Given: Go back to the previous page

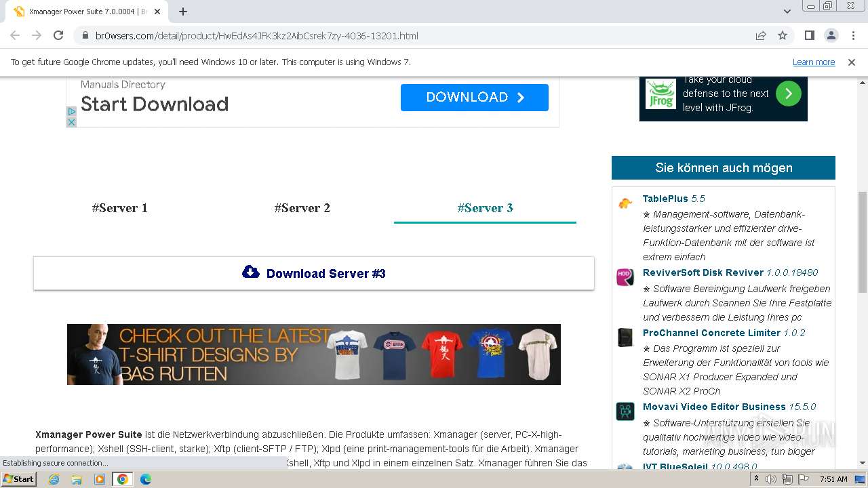Looking at the screenshot, I should click(15, 35).
